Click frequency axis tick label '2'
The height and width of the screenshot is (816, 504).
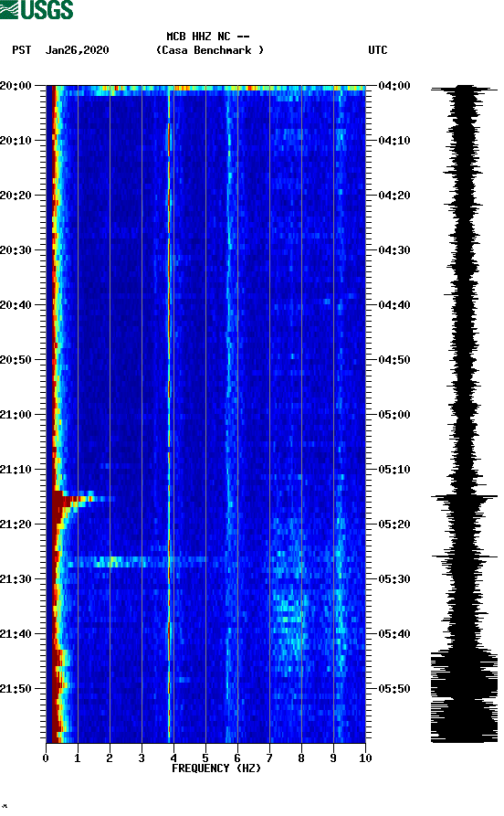110,758
